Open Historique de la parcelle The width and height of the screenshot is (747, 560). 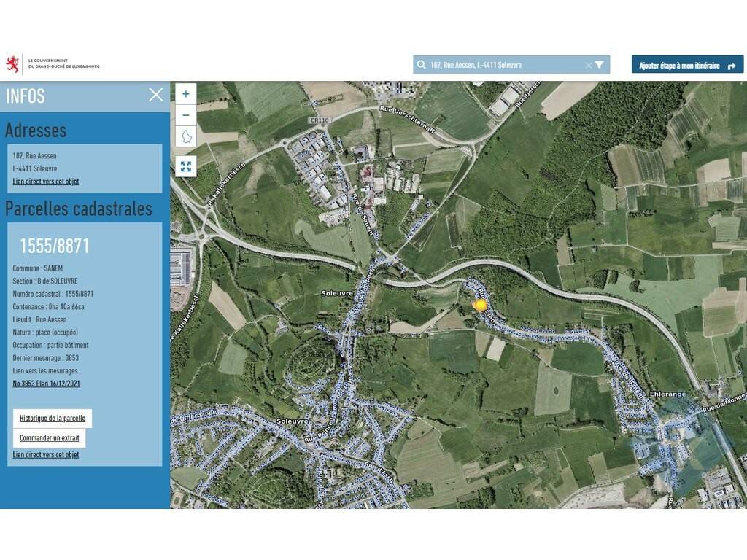(53, 419)
